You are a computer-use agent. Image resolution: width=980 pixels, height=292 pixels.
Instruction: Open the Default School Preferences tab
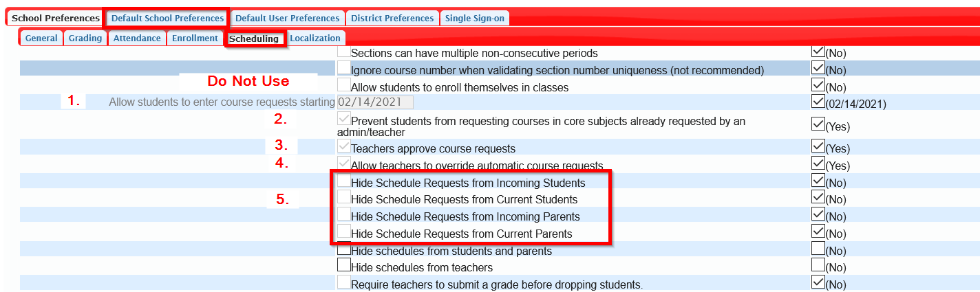point(168,18)
